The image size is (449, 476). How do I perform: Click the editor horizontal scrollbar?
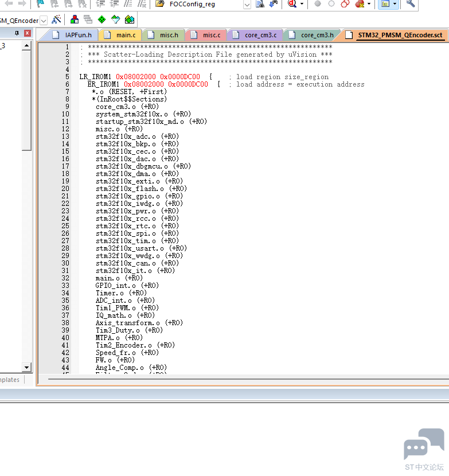[248, 379]
